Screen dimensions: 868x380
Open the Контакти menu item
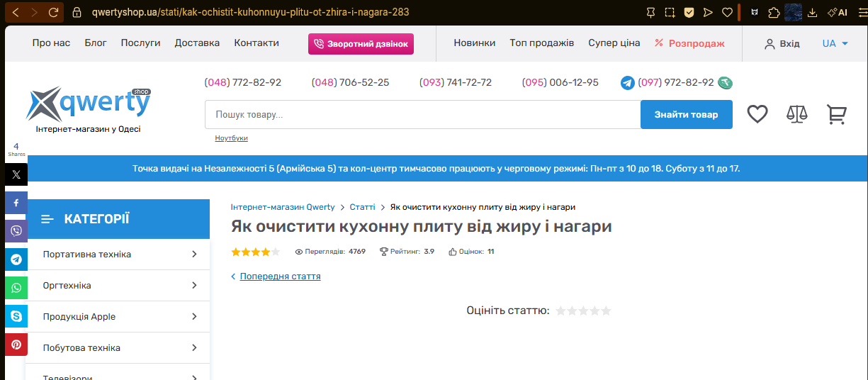(x=257, y=43)
